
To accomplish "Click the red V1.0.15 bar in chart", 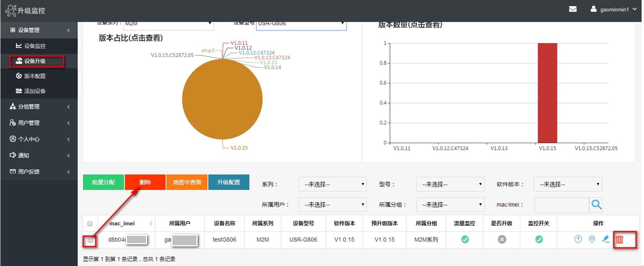I will pyautogui.click(x=547, y=93).
